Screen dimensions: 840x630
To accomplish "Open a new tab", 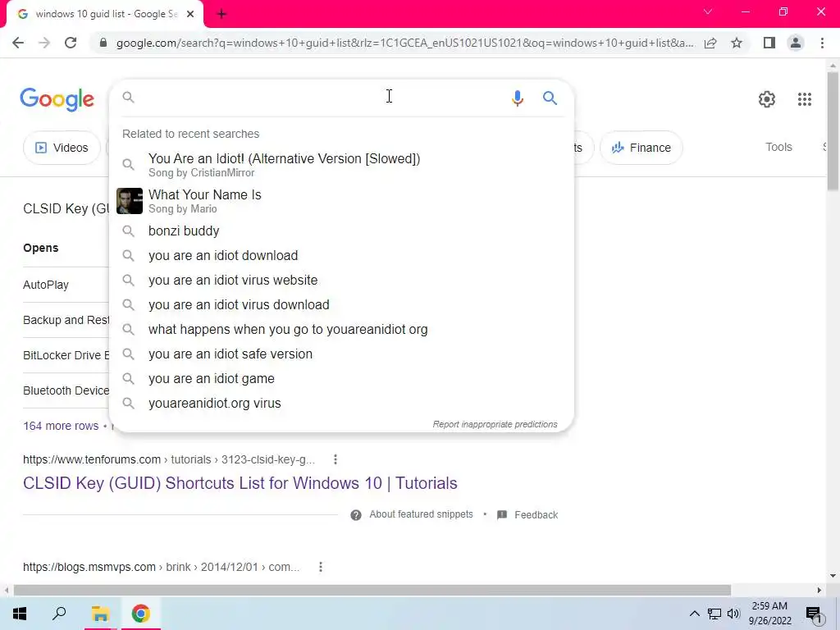I will pos(221,14).
